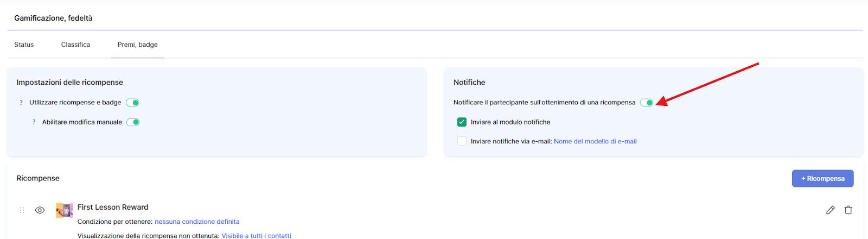Image resolution: width=868 pixels, height=239 pixels.
Task: Delete First Lesson Reward with trash icon
Action: pyautogui.click(x=848, y=210)
